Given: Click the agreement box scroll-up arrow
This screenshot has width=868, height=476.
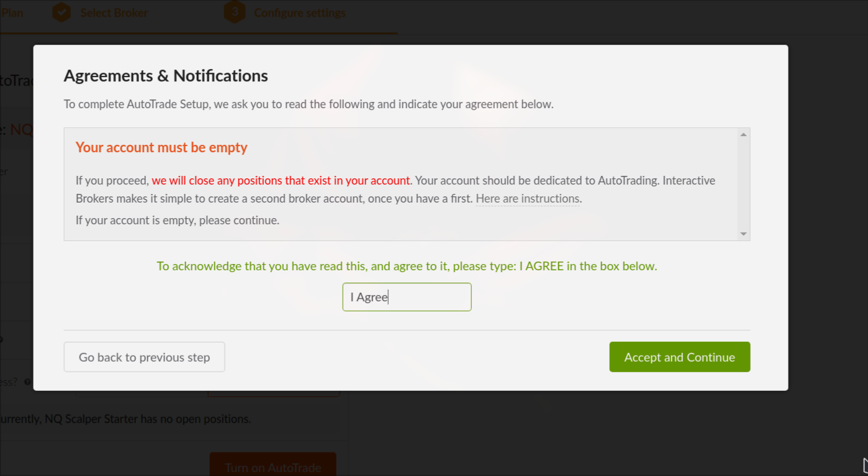Looking at the screenshot, I should [743, 135].
